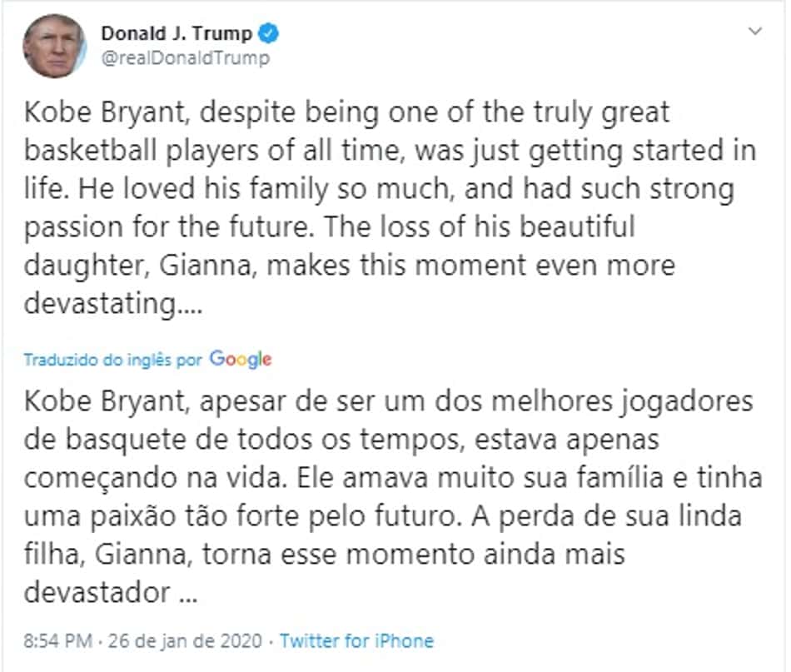Screen dimensions: 791x672
Task: Click 'começando na vida' in the translated tweet
Action: coord(155,478)
